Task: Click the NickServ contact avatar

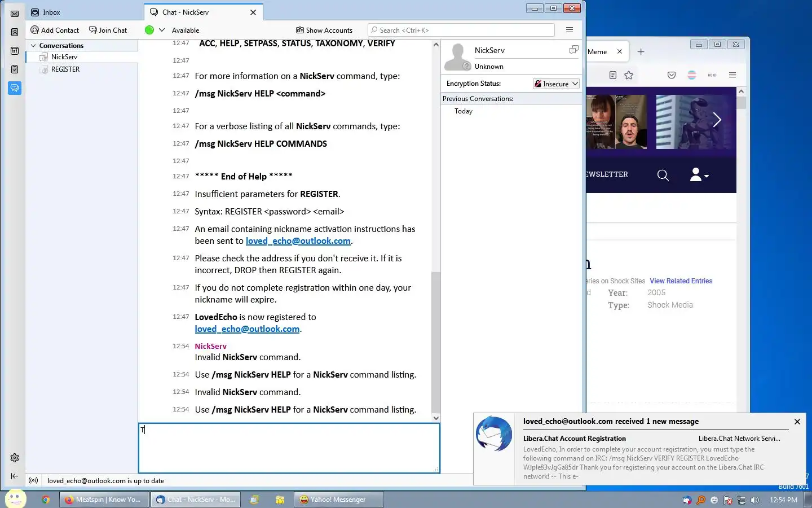Action: (x=457, y=57)
